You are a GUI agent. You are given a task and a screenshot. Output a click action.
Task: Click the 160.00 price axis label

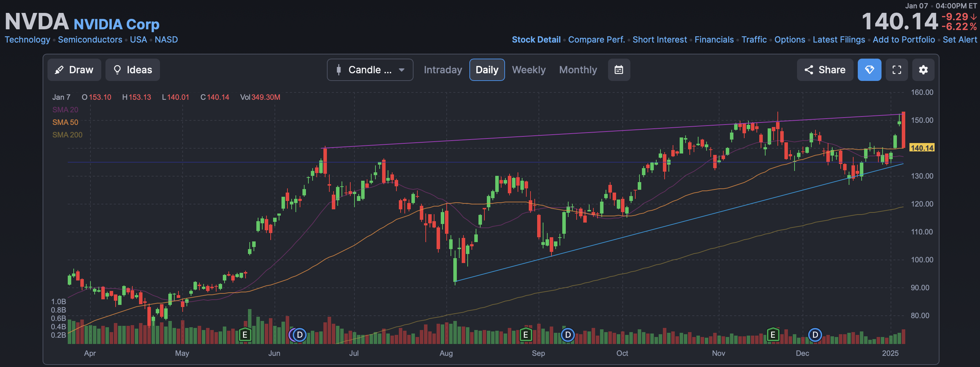(x=922, y=92)
